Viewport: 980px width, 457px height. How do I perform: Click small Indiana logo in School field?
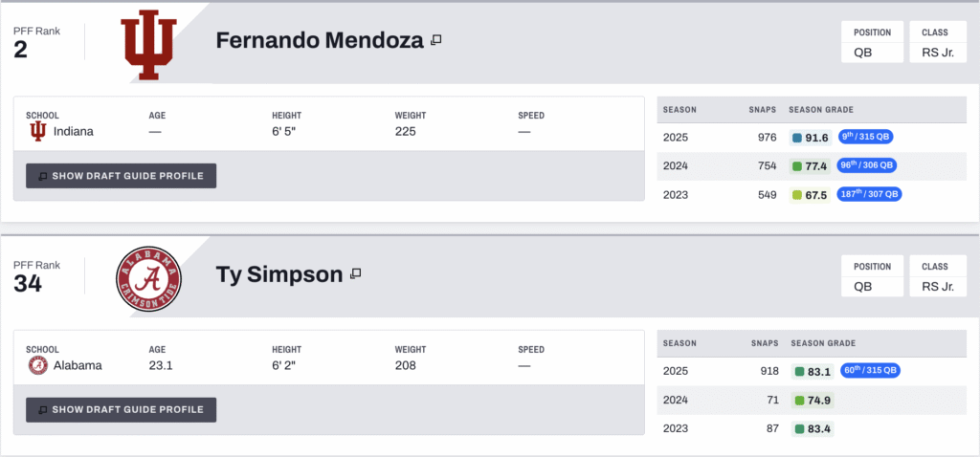(37, 131)
